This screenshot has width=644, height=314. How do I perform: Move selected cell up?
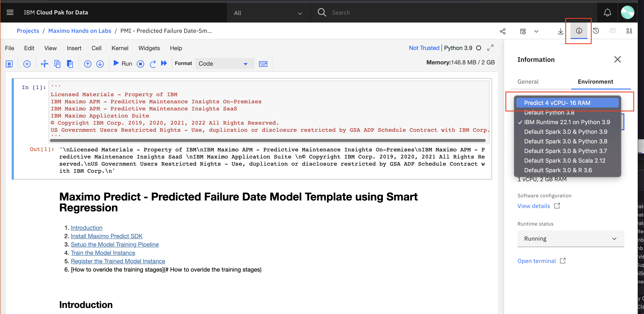point(88,64)
